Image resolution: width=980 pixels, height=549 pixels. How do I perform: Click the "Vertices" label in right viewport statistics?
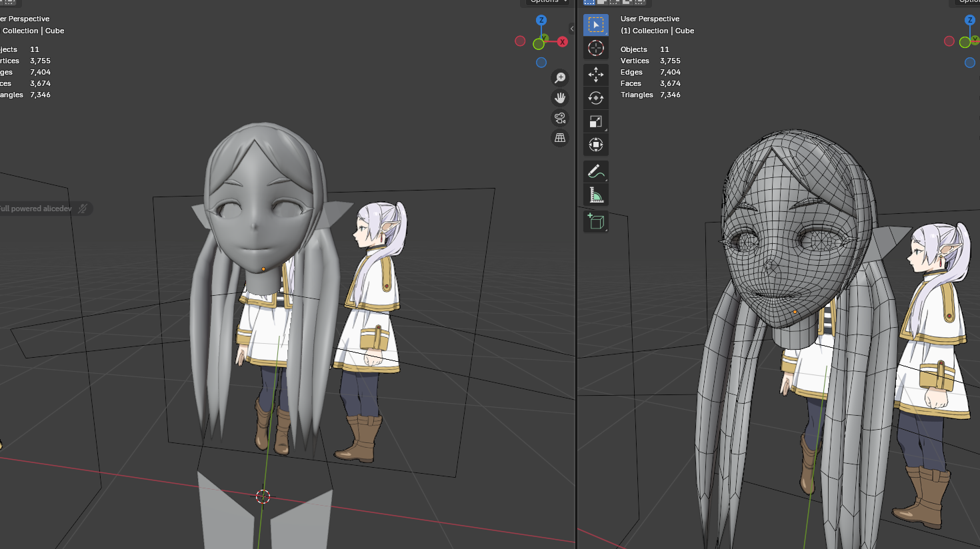(635, 61)
